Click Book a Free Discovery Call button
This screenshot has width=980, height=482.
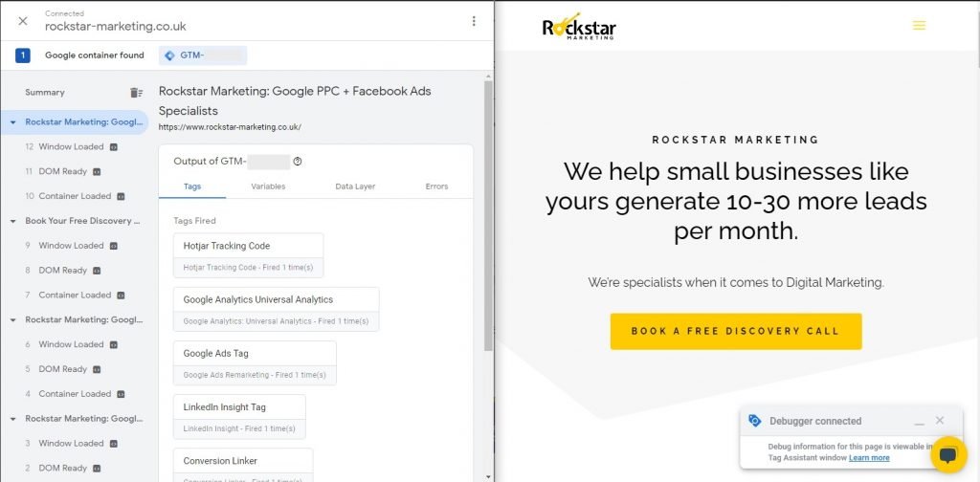pos(736,332)
